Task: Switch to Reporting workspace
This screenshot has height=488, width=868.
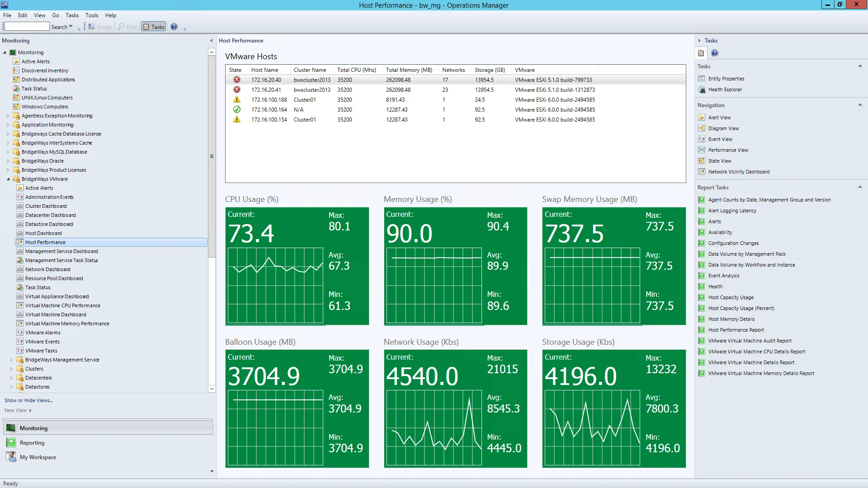Action: point(32,443)
